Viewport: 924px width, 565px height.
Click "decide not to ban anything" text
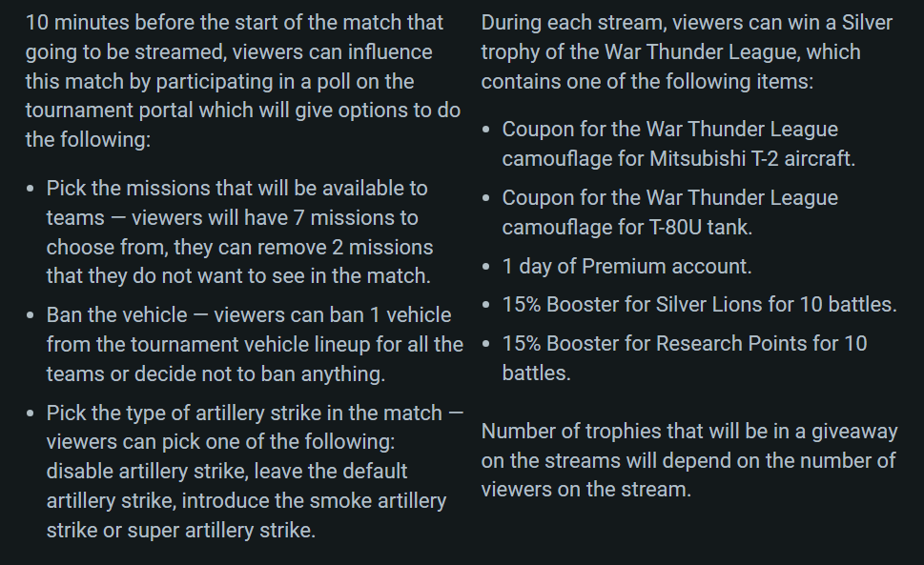point(263,373)
